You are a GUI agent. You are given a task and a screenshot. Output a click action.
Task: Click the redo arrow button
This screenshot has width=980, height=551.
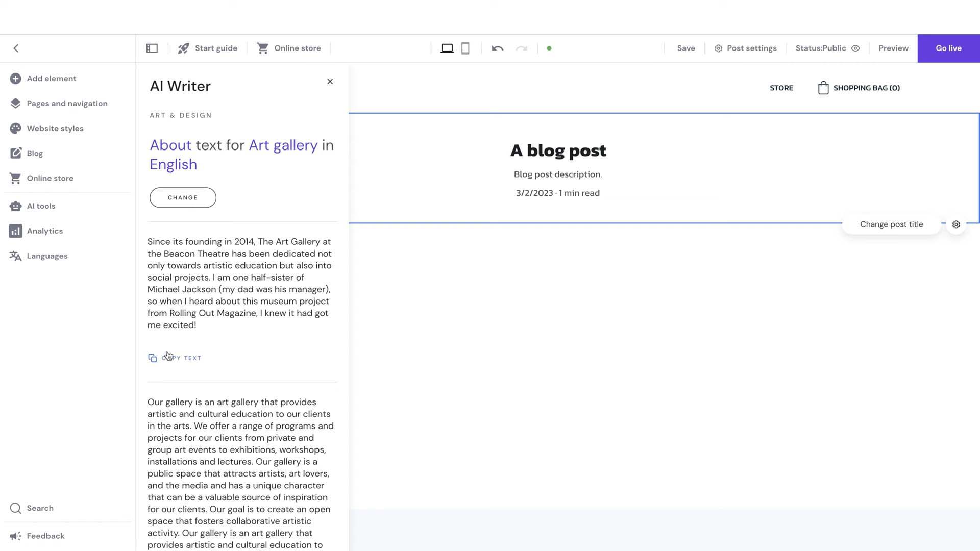[522, 48]
